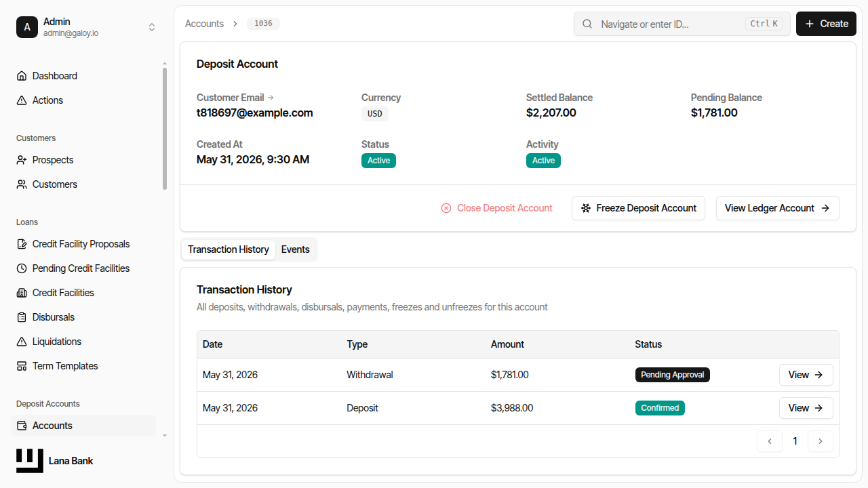Open Prospects in the sidebar

84,160
